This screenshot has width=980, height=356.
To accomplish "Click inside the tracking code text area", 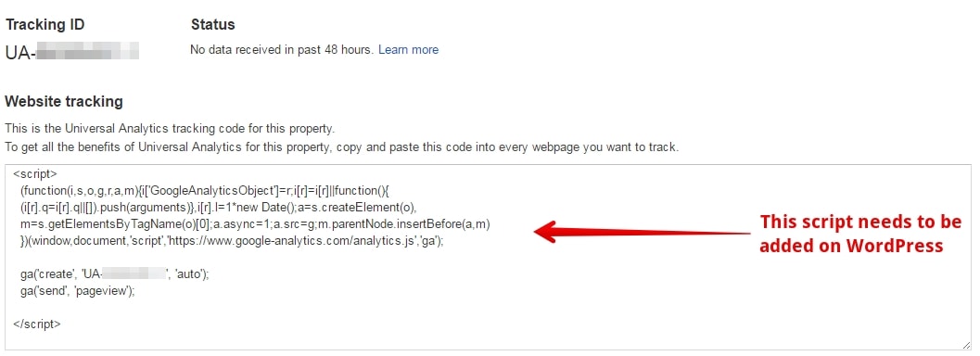I will pos(488,257).
